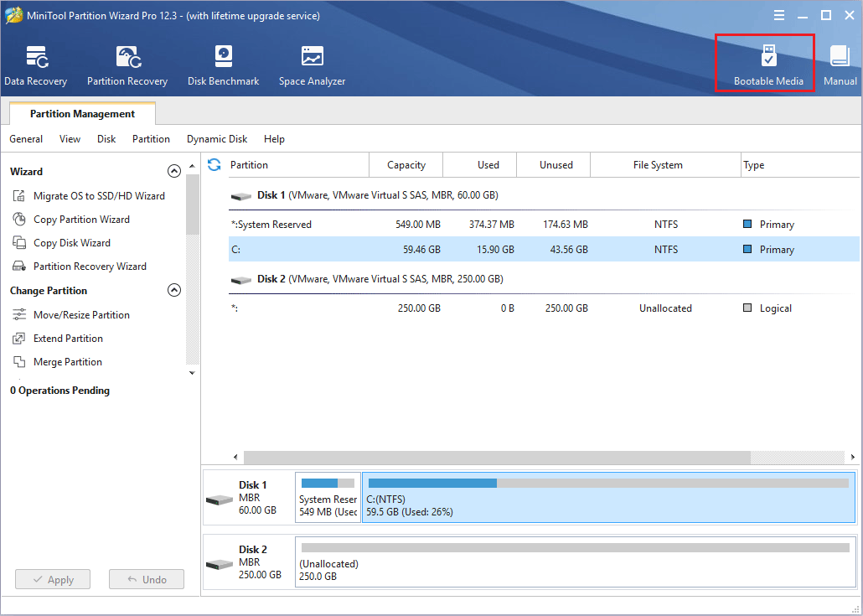
Task: Start Copy Partition Wizard
Action: (71, 219)
